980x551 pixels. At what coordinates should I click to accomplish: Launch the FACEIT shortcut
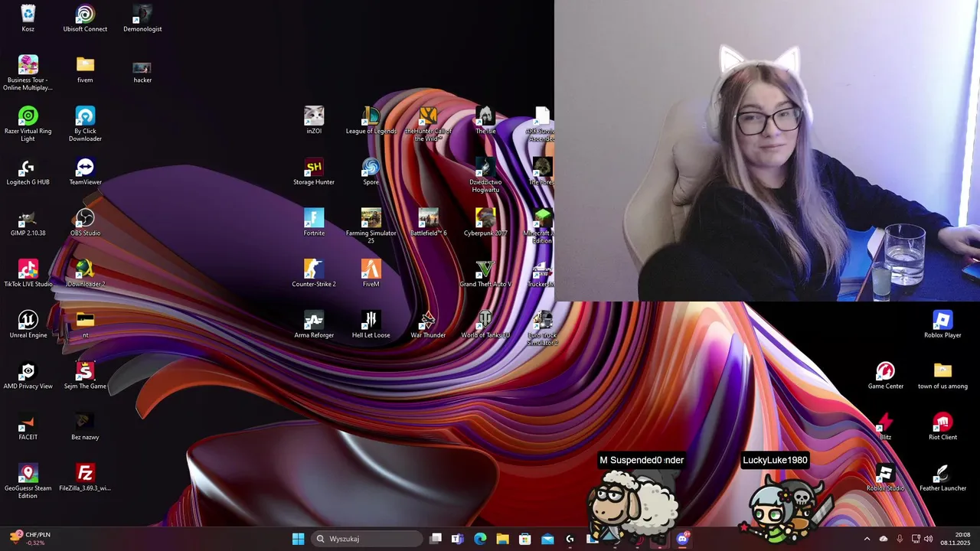(28, 426)
